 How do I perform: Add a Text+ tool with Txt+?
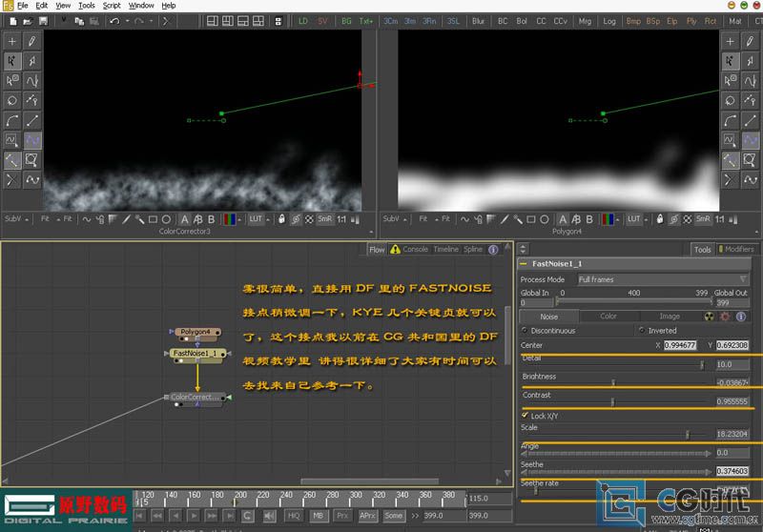point(366,21)
